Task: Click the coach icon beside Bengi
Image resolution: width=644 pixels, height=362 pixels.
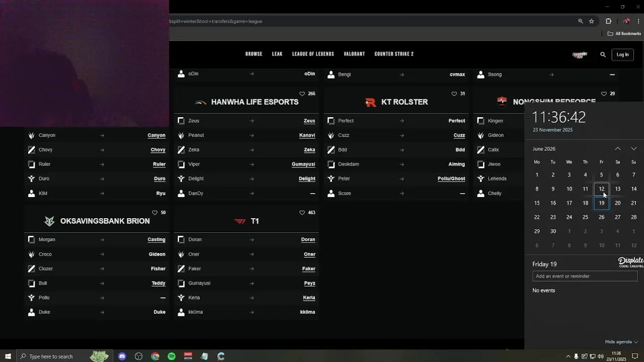Action: [331, 74]
